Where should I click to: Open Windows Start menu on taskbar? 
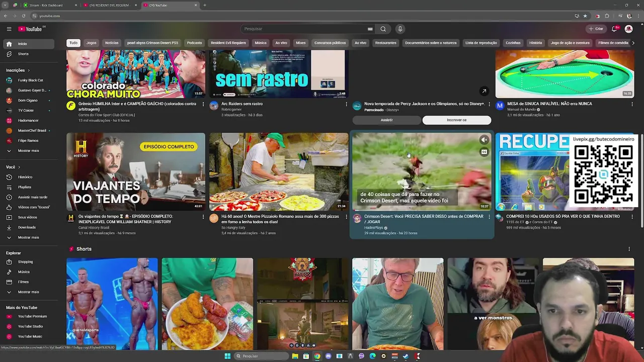[x=227, y=356]
